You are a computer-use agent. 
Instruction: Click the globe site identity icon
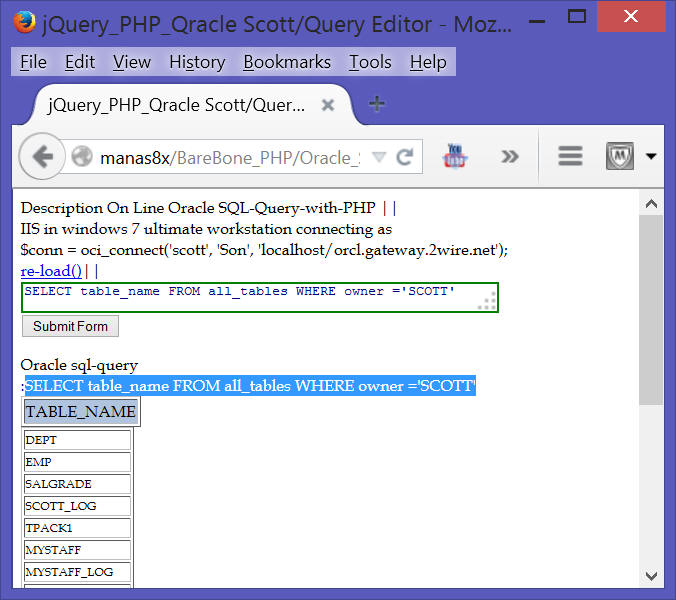[x=82, y=156]
